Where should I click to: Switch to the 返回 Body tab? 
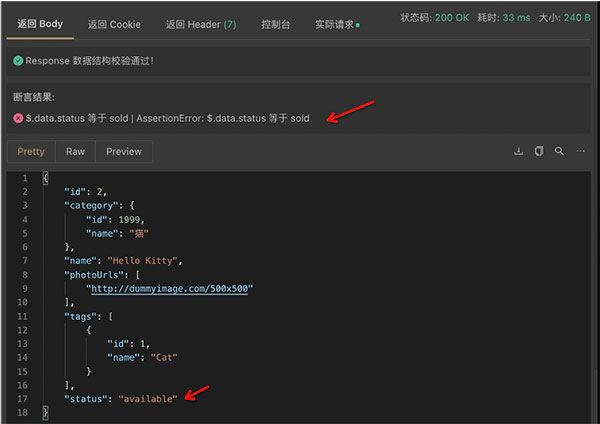pyautogui.click(x=40, y=24)
